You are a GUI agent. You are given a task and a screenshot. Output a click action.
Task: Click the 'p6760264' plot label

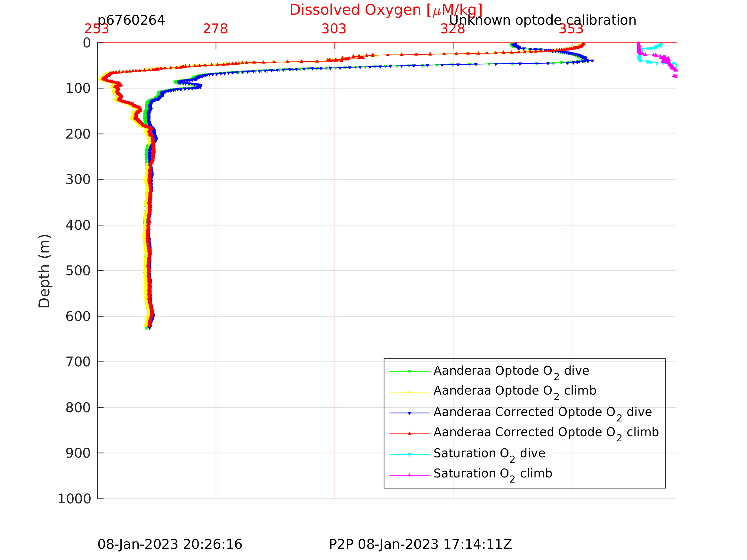[131, 20]
